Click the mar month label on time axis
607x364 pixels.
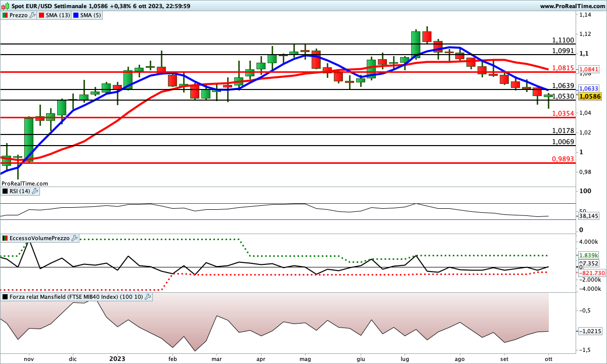point(216,358)
